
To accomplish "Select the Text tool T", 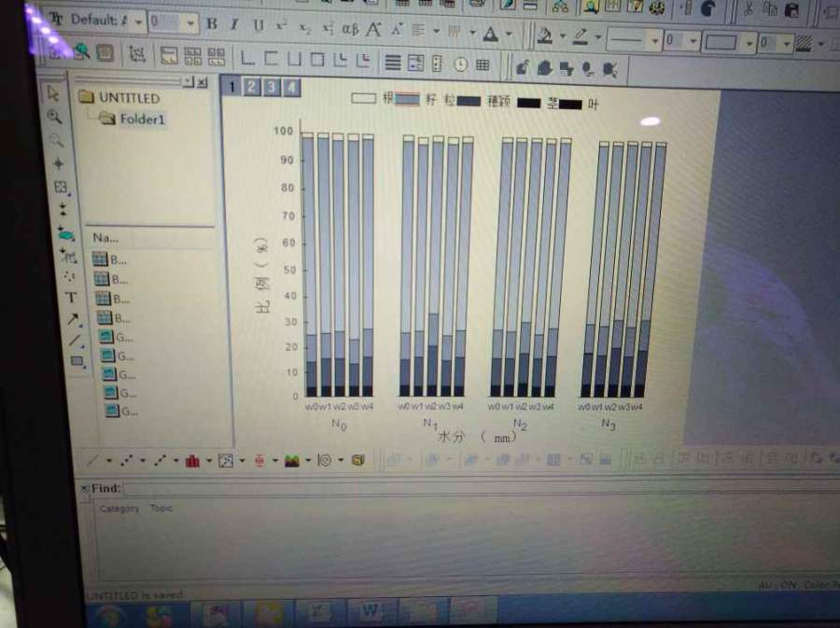I will (71, 298).
